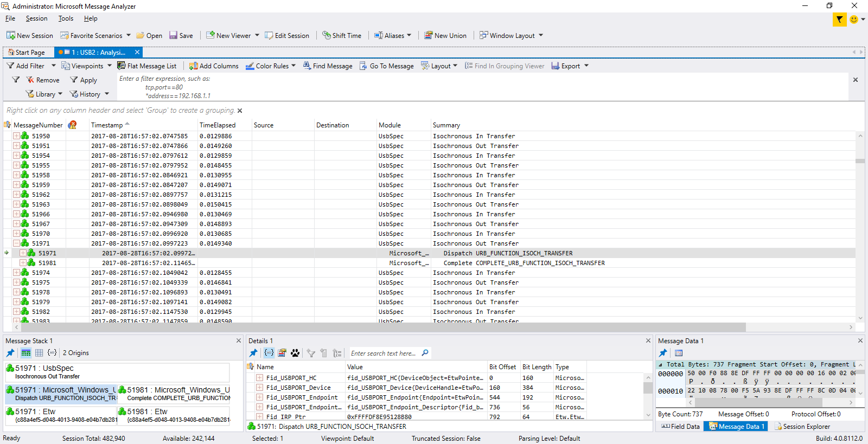Switch to Field Data tab
Screen dimensions: 868x444
tap(681, 427)
